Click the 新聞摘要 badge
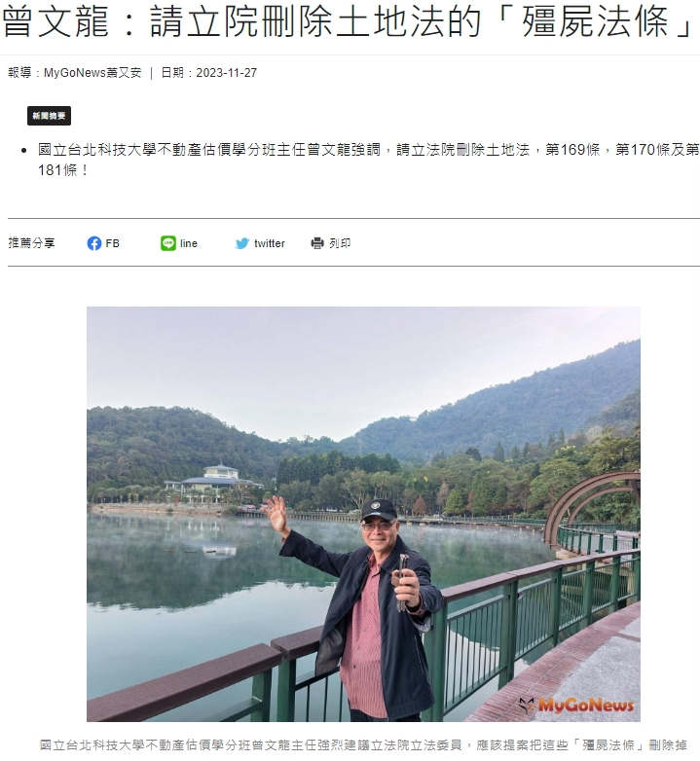The image size is (700, 761). (x=49, y=116)
